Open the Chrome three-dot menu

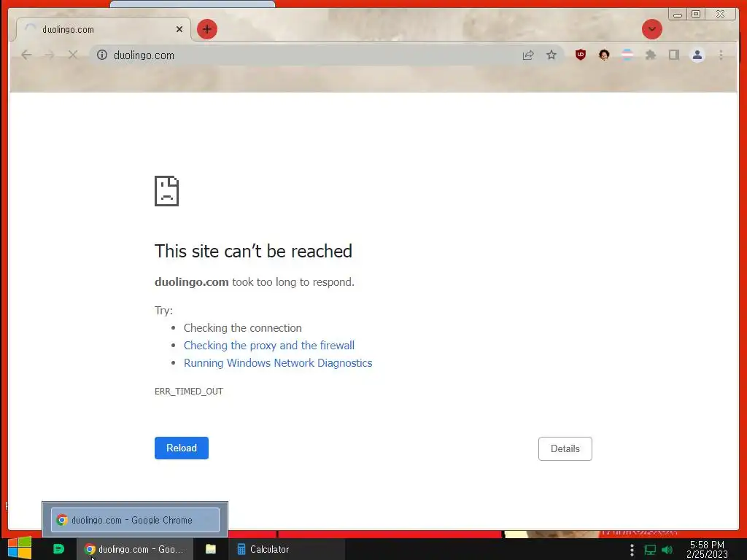coord(721,55)
